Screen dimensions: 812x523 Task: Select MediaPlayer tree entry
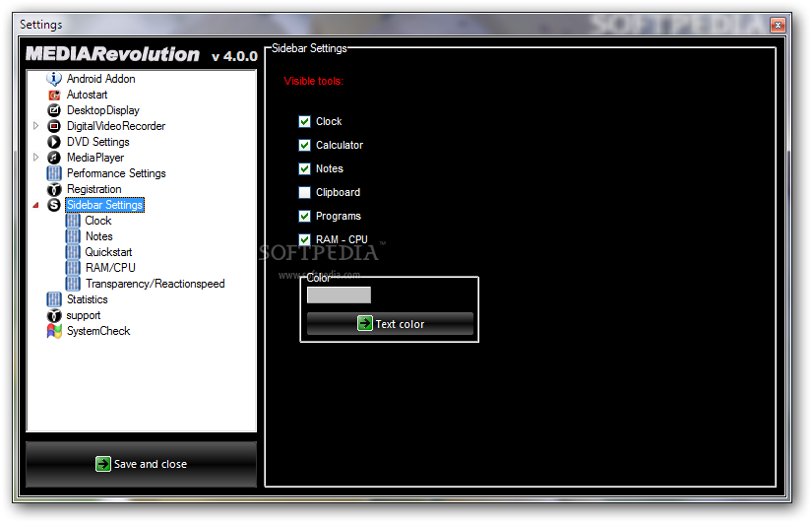coord(95,158)
